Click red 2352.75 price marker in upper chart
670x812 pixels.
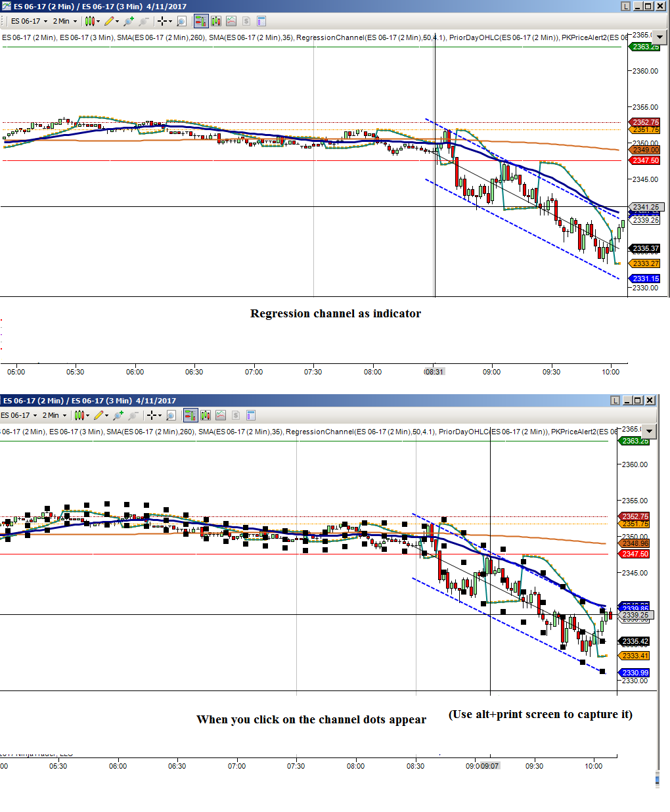click(645, 122)
